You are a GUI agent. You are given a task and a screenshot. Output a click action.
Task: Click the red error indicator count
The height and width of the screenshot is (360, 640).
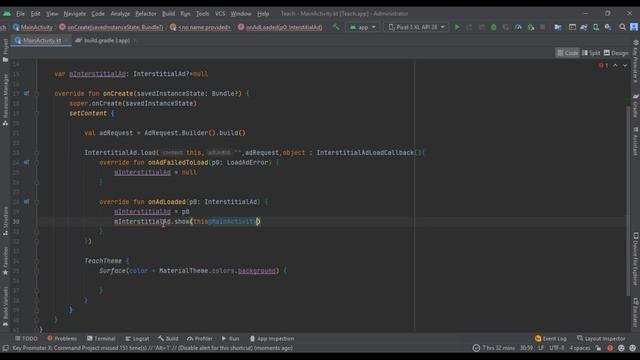pos(603,65)
